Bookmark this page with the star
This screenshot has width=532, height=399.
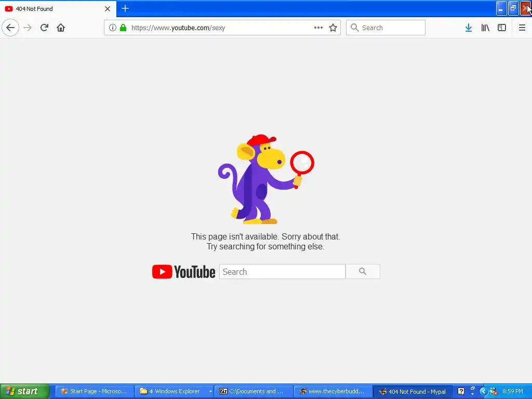click(x=333, y=28)
